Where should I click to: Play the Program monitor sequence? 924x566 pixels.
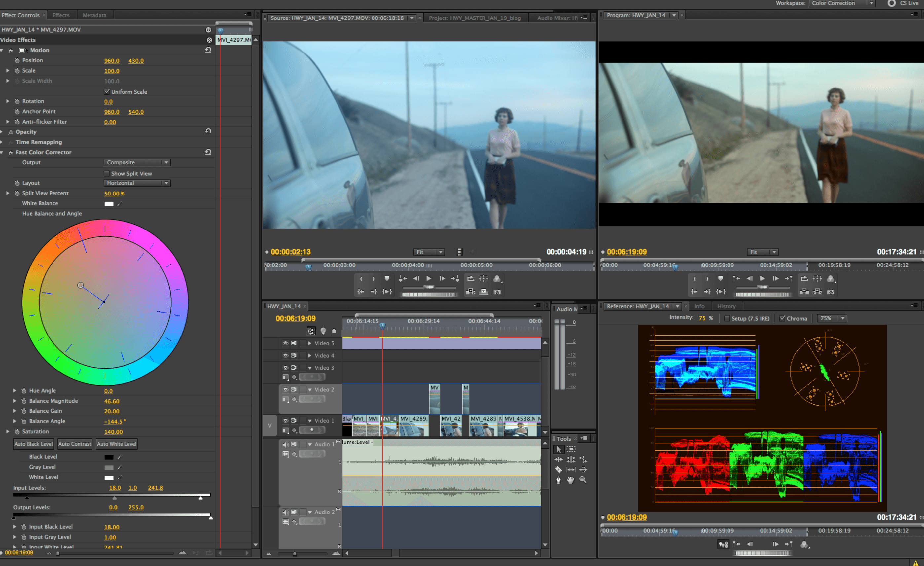(x=763, y=278)
